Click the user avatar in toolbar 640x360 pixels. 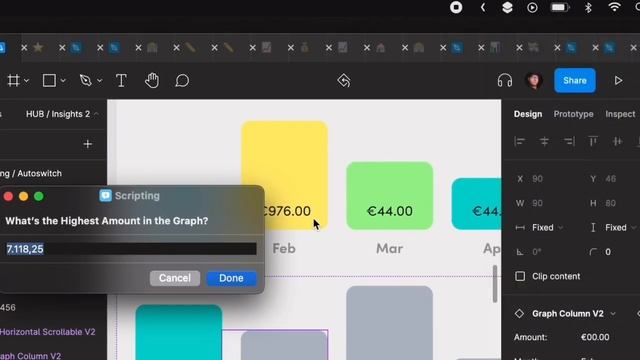coord(534,80)
